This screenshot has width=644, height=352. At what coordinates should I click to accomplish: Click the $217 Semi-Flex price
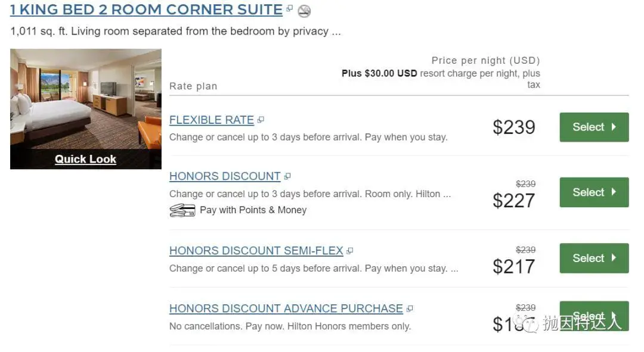[x=513, y=266]
